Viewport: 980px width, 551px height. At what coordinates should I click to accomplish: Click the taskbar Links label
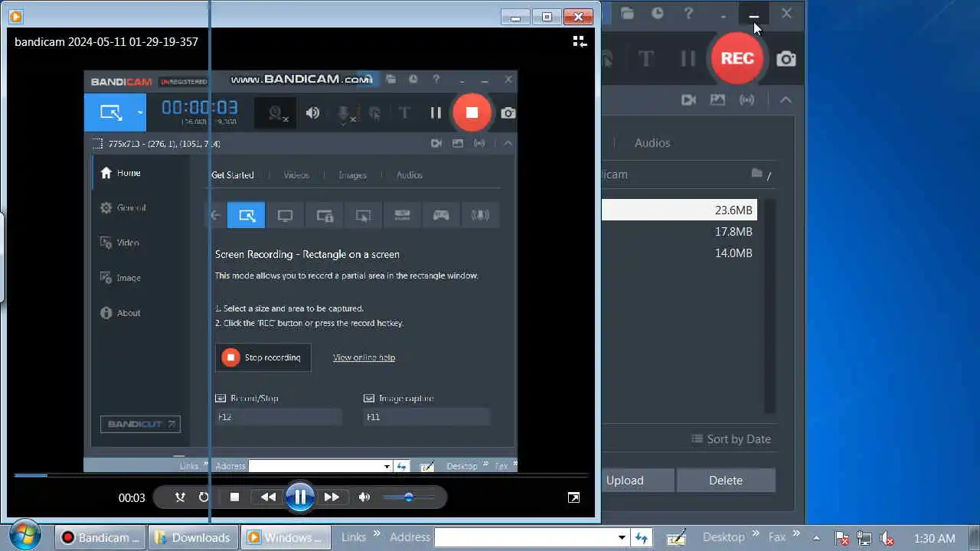click(353, 537)
